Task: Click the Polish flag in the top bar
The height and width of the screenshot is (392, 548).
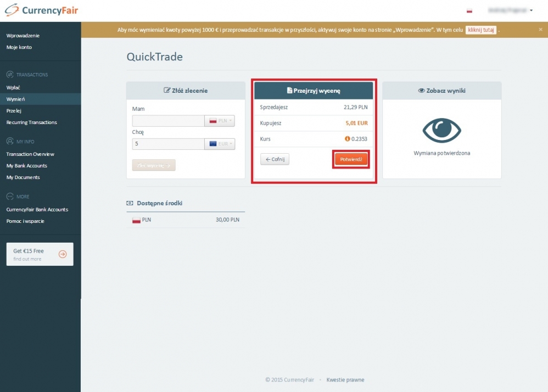Action: click(x=469, y=10)
